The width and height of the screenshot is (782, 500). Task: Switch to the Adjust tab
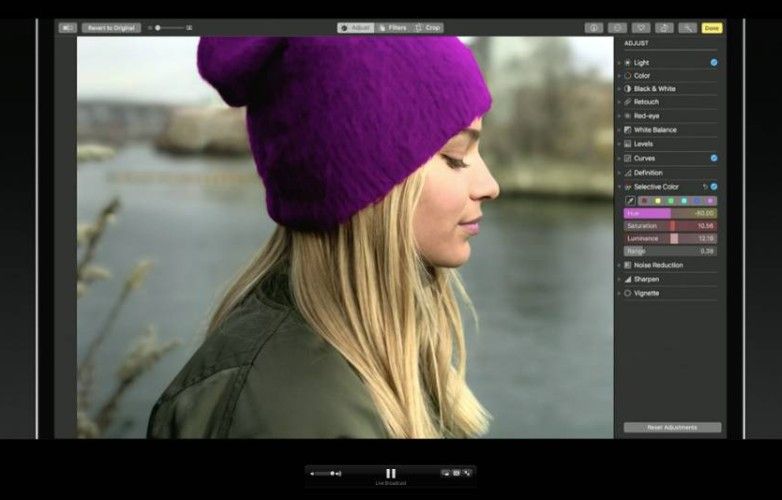pyautogui.click(x=356, y=28)
